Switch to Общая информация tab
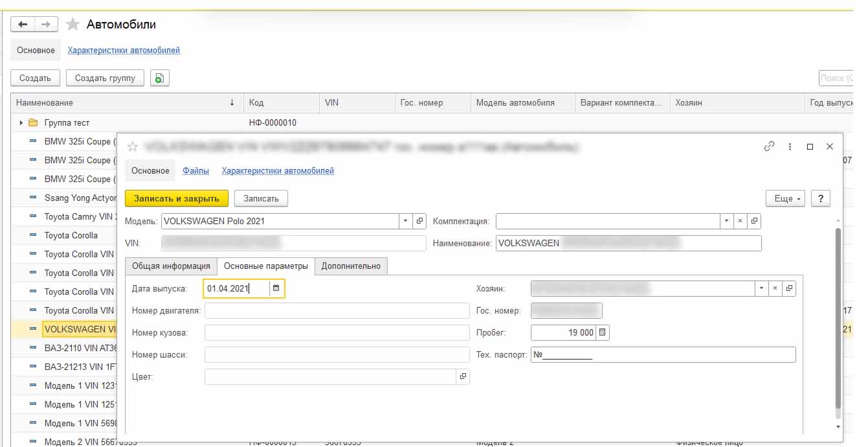Image resolution: width=868 pixels, height=447 pixels. click(171, 266)
